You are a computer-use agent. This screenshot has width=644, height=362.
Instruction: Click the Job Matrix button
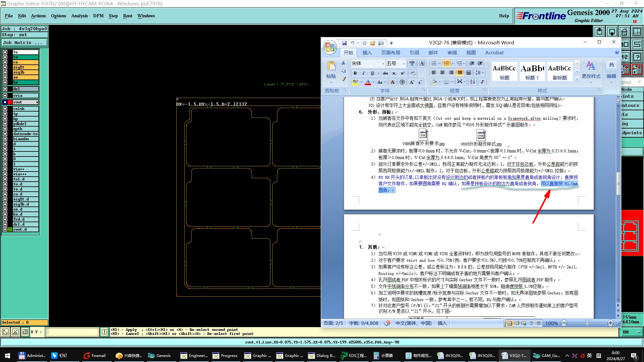click(25, 42)
